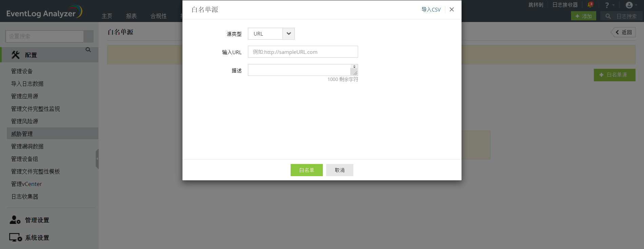
Task: Collapse the sidebar with its handle
Action: (97, 159)
